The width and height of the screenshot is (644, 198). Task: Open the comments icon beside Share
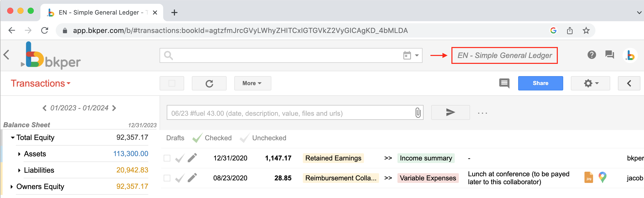coord(504,83)
